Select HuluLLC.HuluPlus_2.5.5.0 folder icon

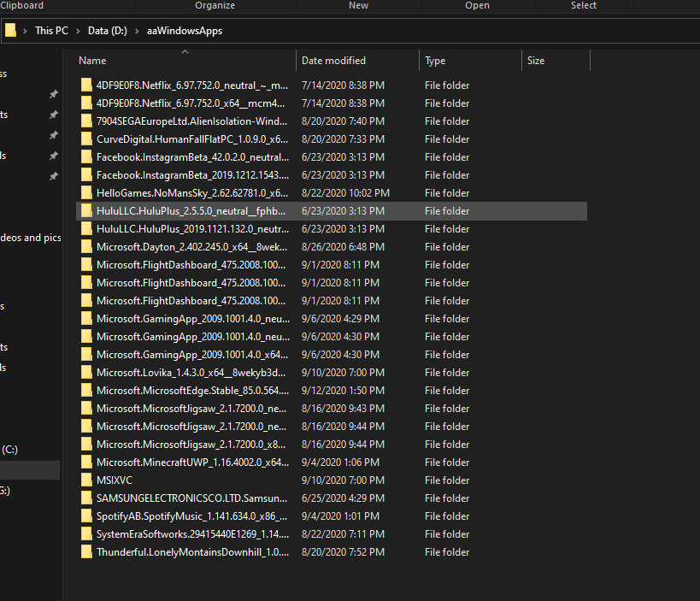pyautogui.click(x=86, y=211)
